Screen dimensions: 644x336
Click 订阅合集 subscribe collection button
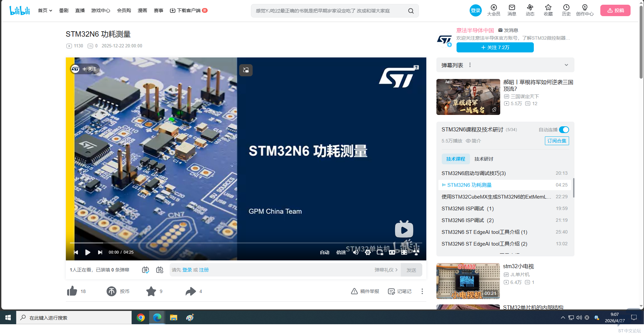[x=557, y=141]
